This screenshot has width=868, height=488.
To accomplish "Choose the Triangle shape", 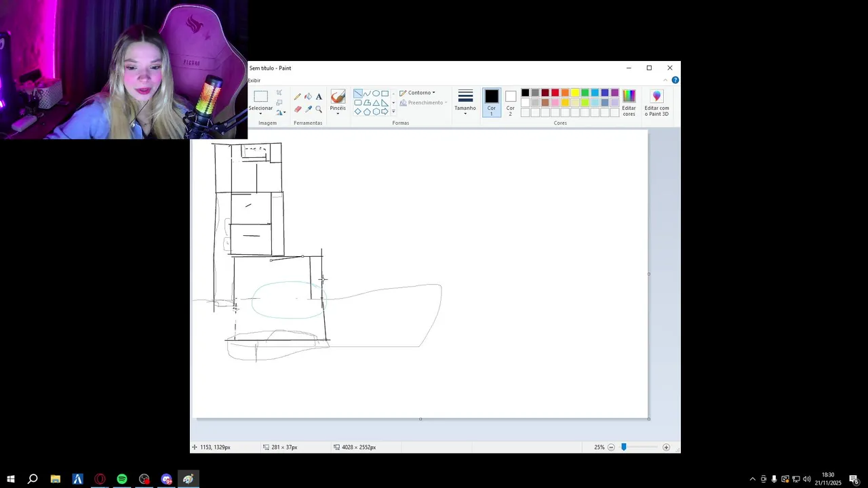I will point(376,102).
